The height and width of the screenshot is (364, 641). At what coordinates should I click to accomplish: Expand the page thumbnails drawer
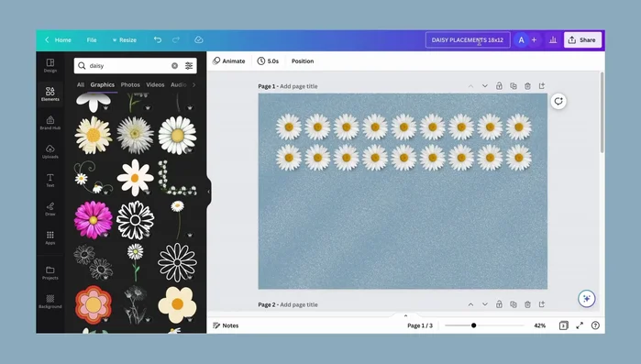coord(405,315)
